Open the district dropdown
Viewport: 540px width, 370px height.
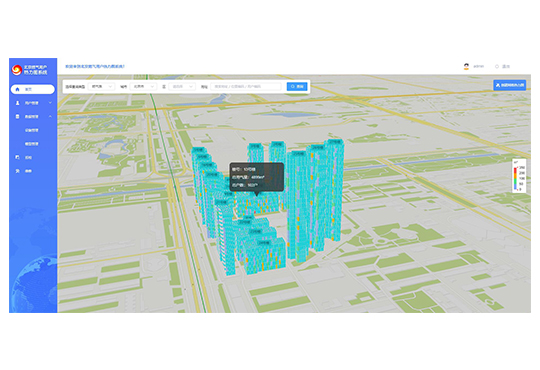[182, 86]
